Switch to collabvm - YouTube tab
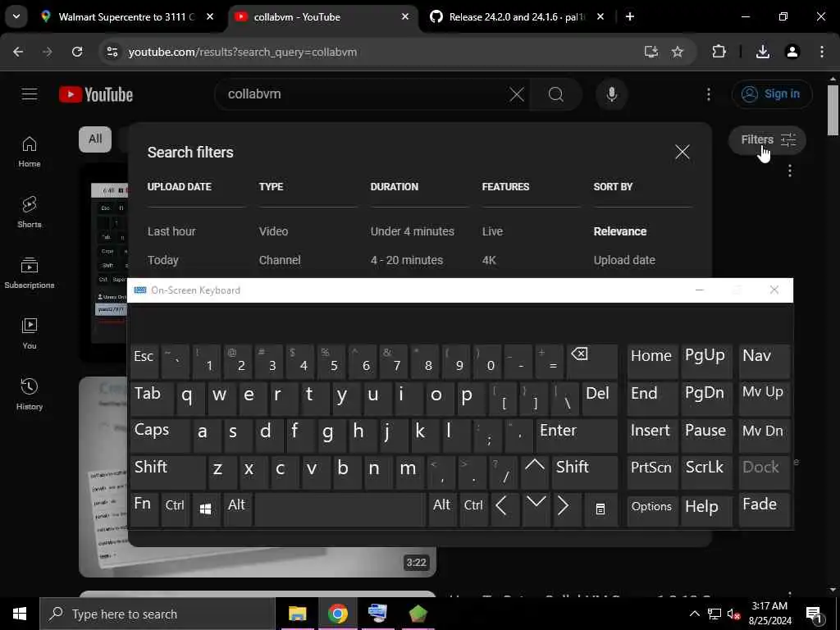840x630 pixels. (x=323, y=16)
